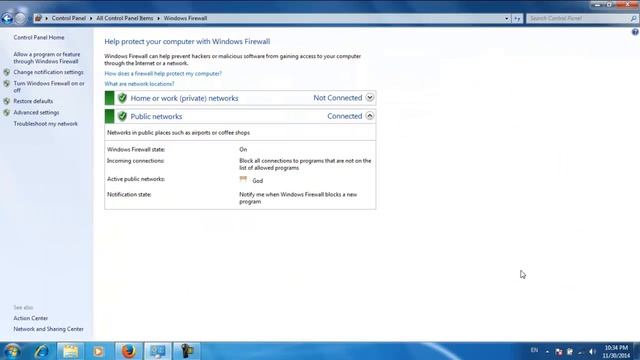Open Allow a program or feature through Windows Firewall

(47, 58)
